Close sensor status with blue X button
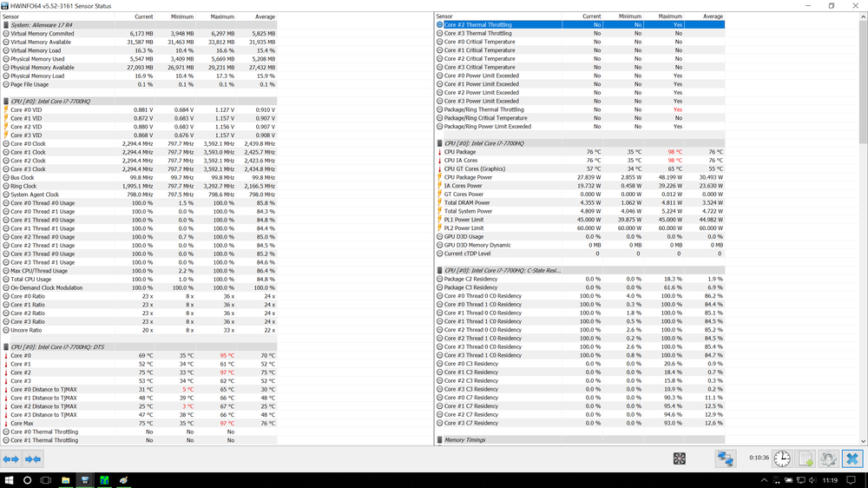The image size is (868, 488). pos(852,458)
